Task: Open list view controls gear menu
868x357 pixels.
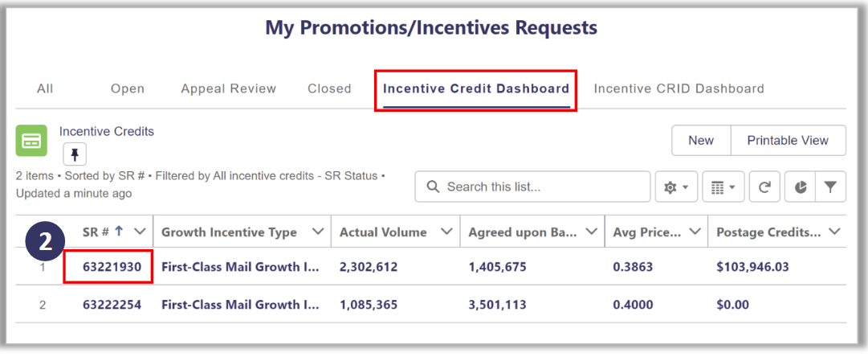Action: coord(675,187)
